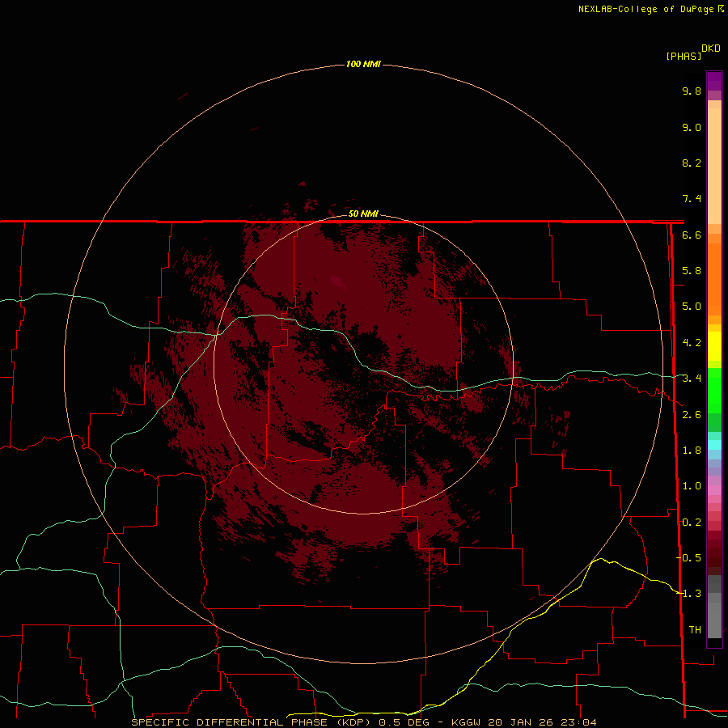Click the 5.0 value on the color scale
This screenshot has height=728, width=728.
[x=692, y=307]
